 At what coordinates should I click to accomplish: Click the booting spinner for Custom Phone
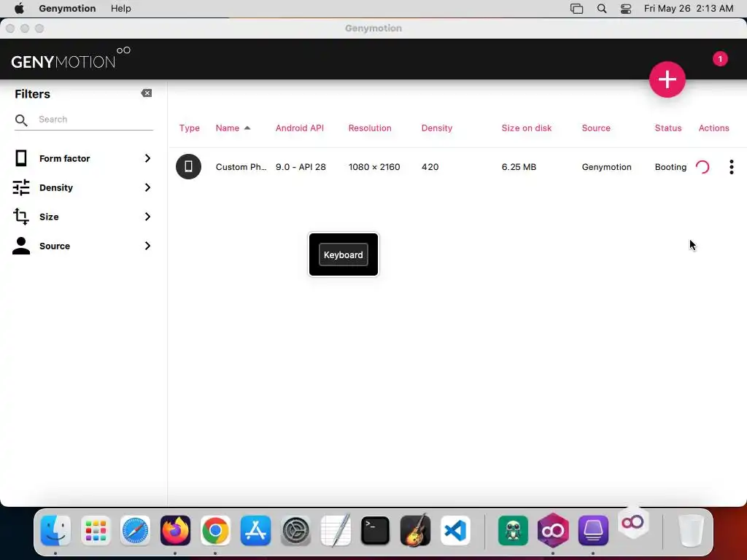703,167
